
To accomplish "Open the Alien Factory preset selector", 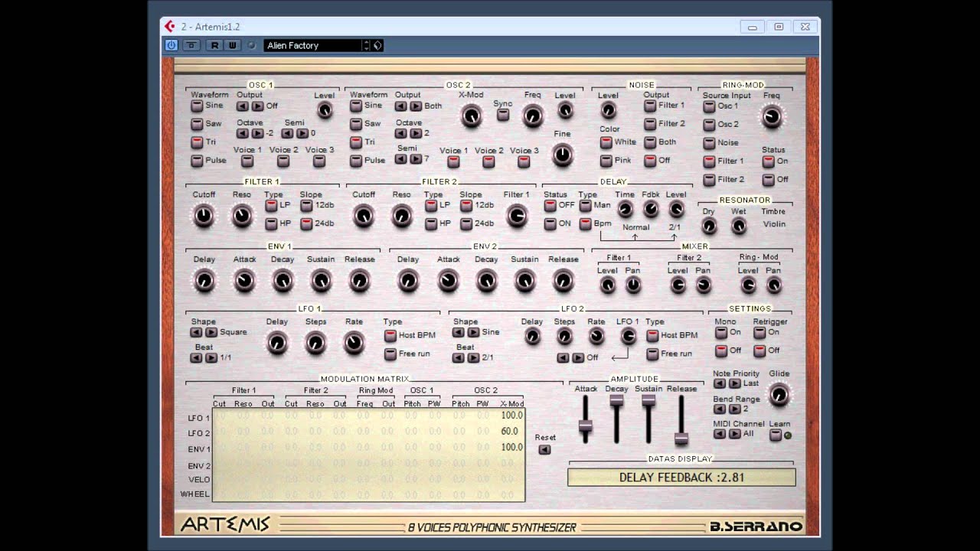I will click(312, 45).
